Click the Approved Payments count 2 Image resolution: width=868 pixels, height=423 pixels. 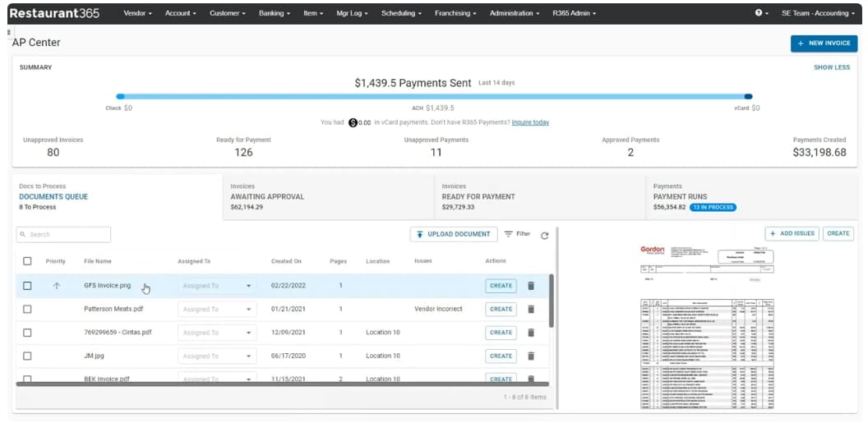630,152
